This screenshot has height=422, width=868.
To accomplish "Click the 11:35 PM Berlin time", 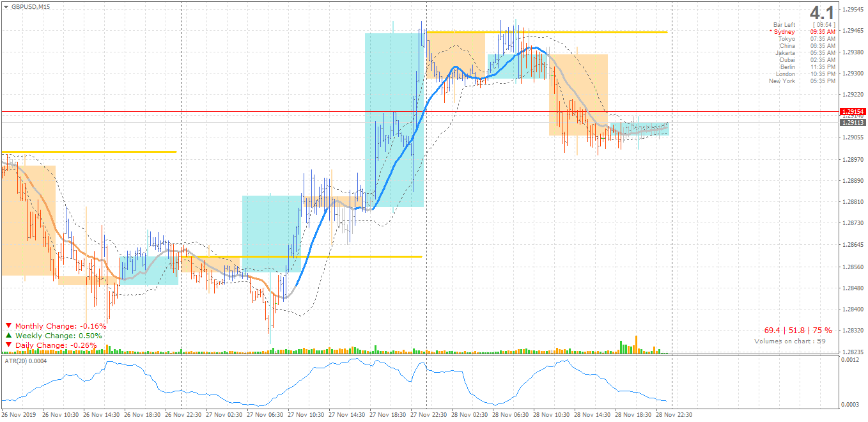I will click(823, 67).
